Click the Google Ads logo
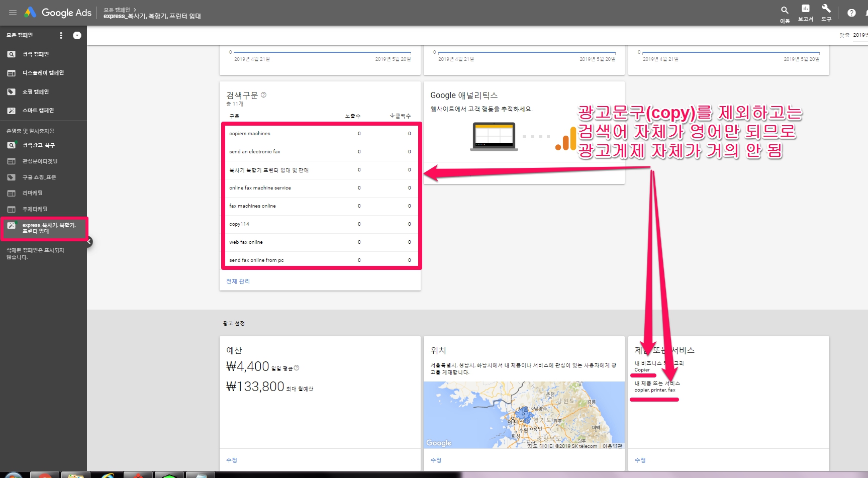 click(x=58, y=13)
